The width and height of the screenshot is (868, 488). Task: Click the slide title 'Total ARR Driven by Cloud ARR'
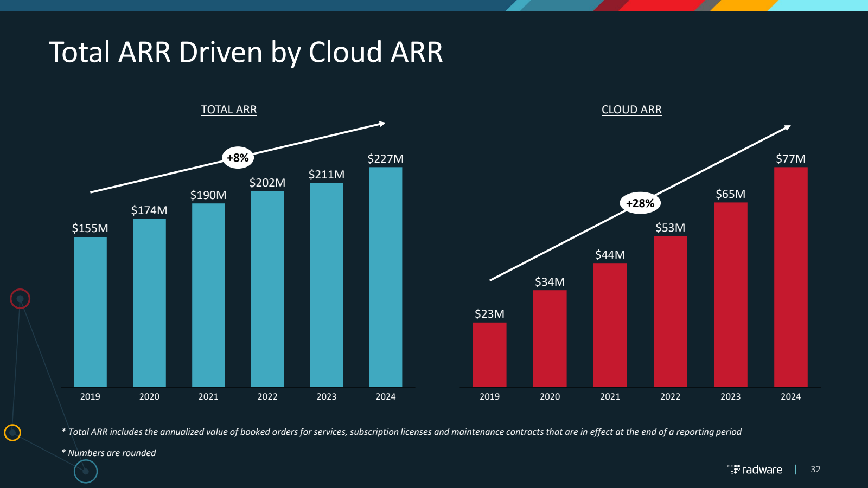pyautogui.click(x=246, y=53)
